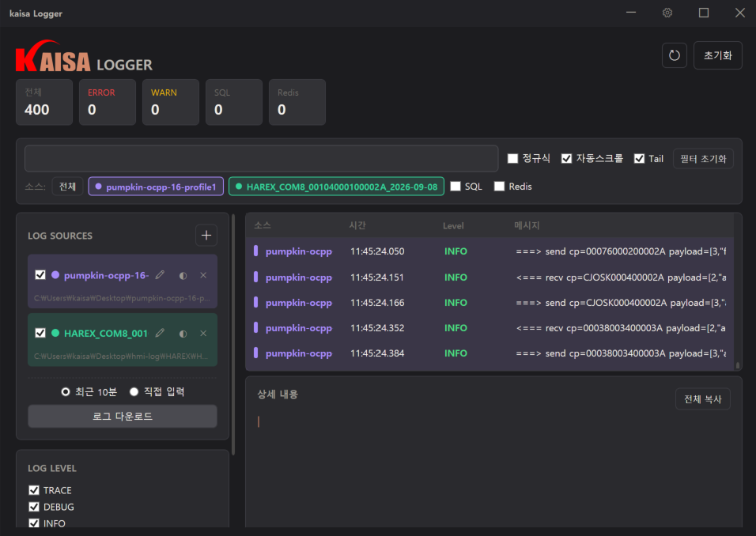The height and width of the screenshot is (536, 756).
Task: Select the log row at 11:45:24.352
Action: point(490,328)
